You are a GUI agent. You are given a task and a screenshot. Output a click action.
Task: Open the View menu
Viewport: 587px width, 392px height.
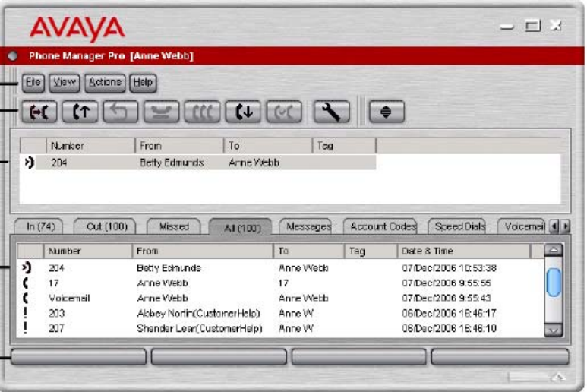pos(65,82)
